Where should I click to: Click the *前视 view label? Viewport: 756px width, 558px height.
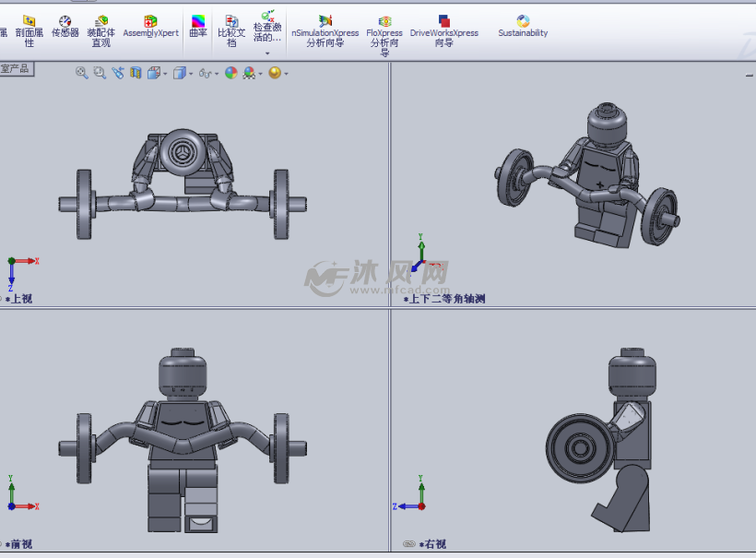click(18, 544)
